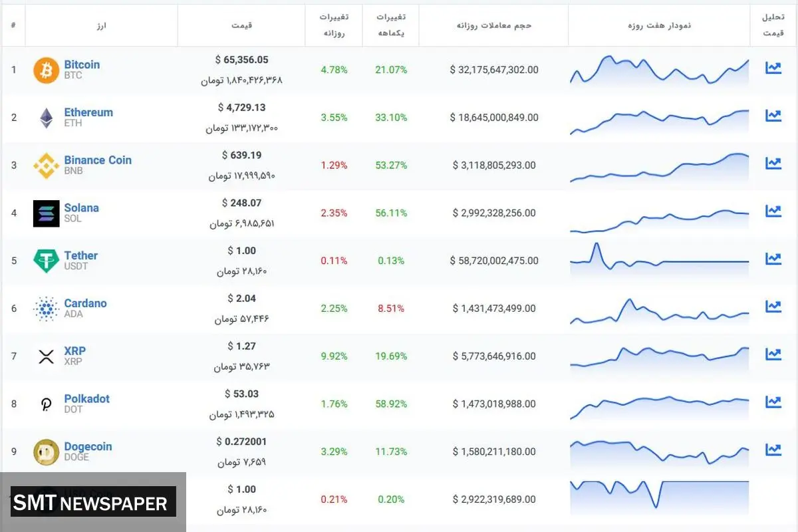Open the XRP coin page link
The width and height of the screenshot is (798, 532).
click(74, 351)
